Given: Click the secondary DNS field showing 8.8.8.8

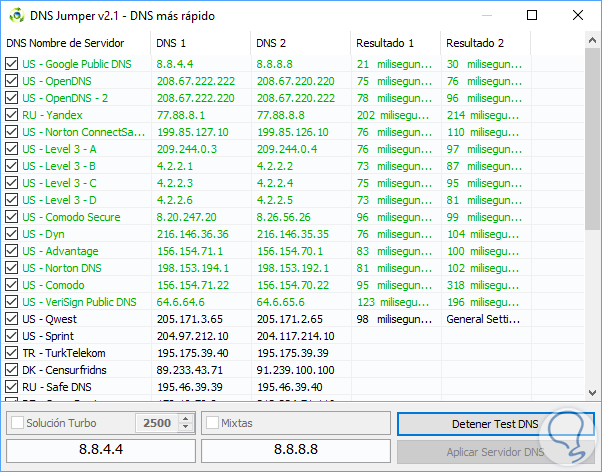Looking at the screenshot, I should tap(296, 450).
